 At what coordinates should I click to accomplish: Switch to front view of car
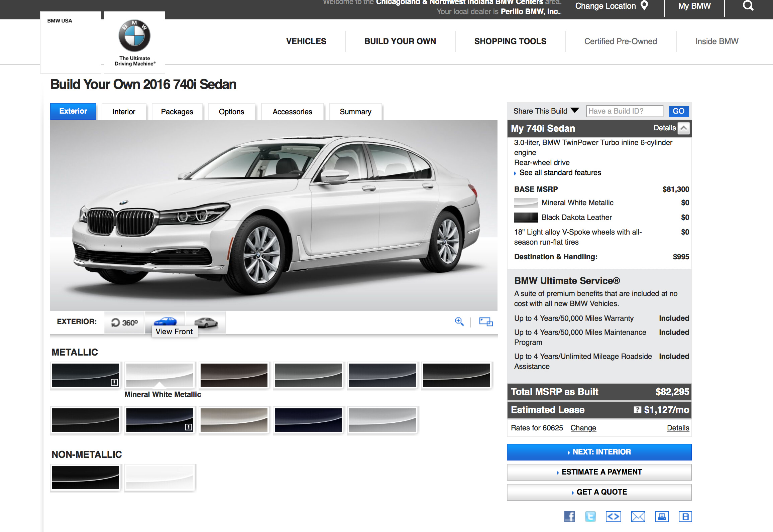click(165, 321)
